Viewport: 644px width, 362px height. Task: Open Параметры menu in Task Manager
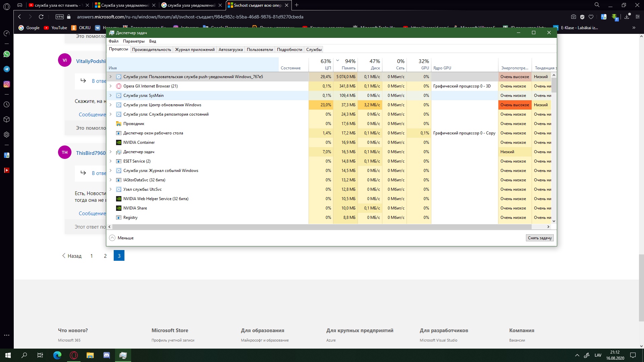133,41
